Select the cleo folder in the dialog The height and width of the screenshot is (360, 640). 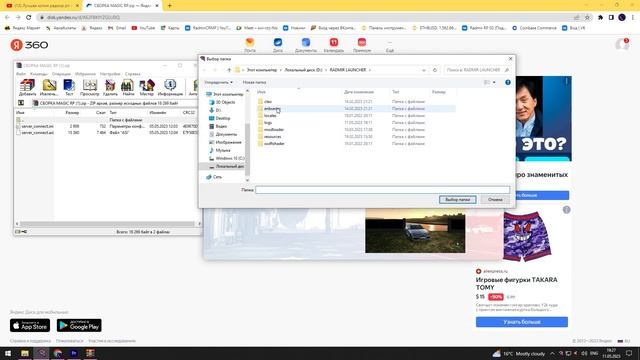point(268,102)
